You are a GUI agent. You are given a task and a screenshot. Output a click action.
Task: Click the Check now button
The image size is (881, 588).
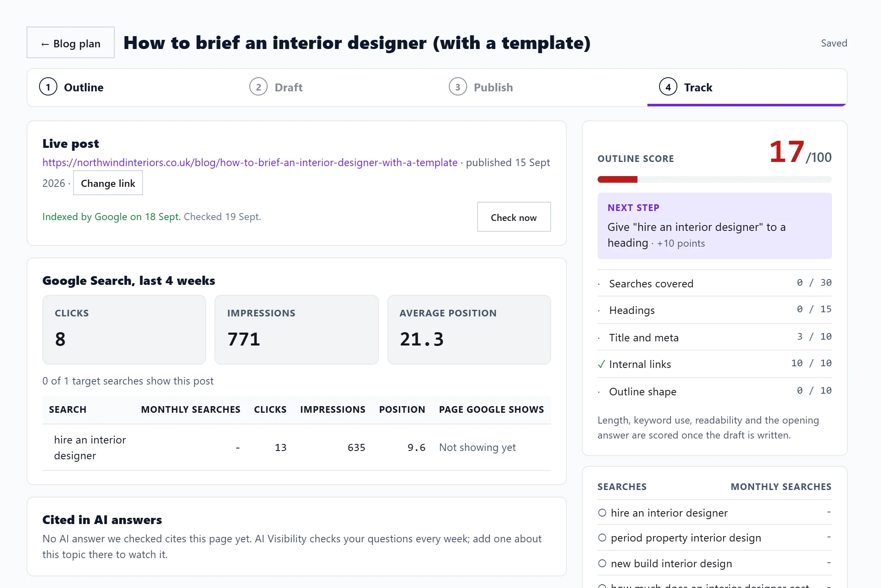(514, 217)
